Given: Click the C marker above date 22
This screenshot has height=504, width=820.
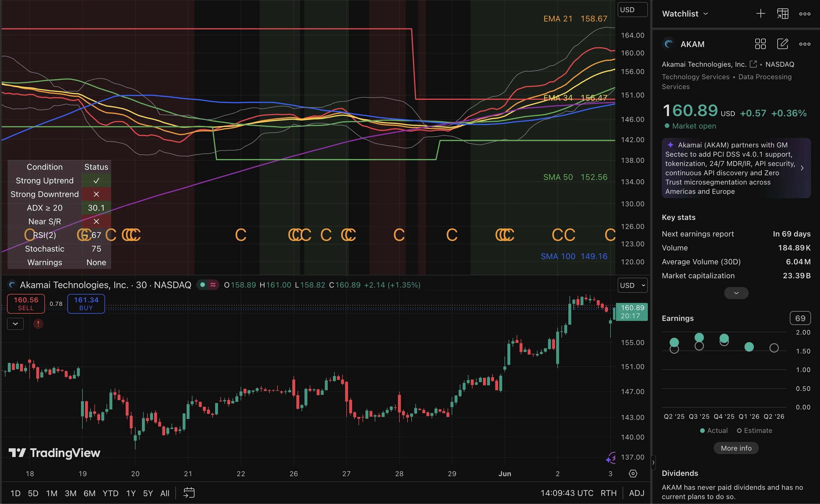Looking at the screenshot, I should (241, 235).
